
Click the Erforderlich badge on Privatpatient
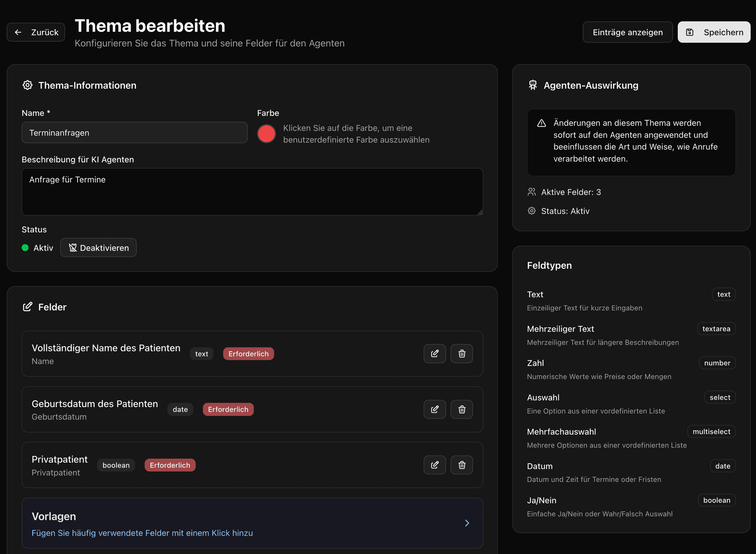coord(170,465)
